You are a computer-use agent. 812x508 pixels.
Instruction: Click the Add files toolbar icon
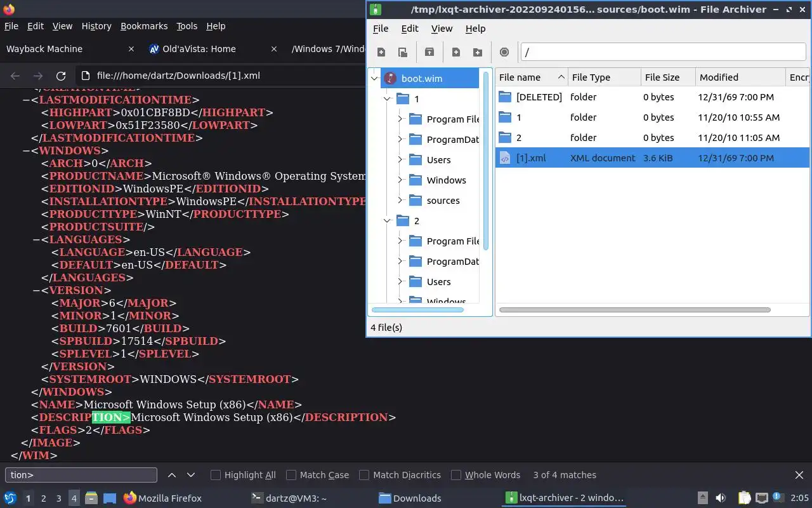tap(456, 52)
